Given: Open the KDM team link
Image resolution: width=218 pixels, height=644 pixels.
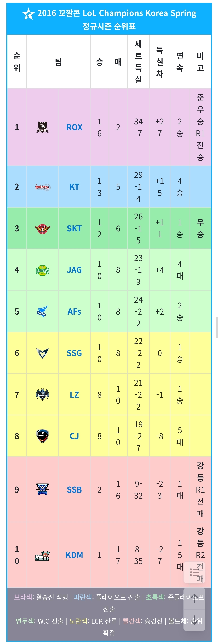Looking at the screenshot, I should click(74, 555).
